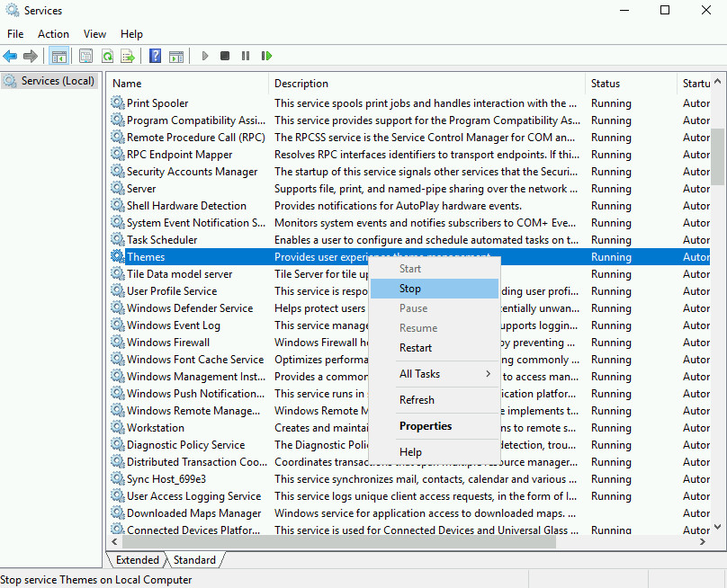The height and width of the screenshot is (588, 727).
Task: Click the gear icon of Print Spooler
Action: coord(118,102)
